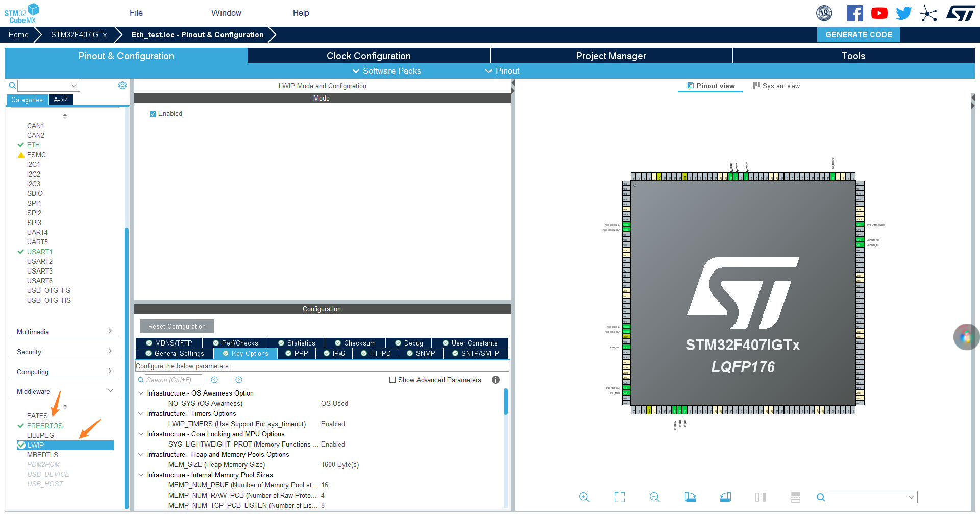
Task: Open the General Settings tab
Action: [x=175, y=353]
